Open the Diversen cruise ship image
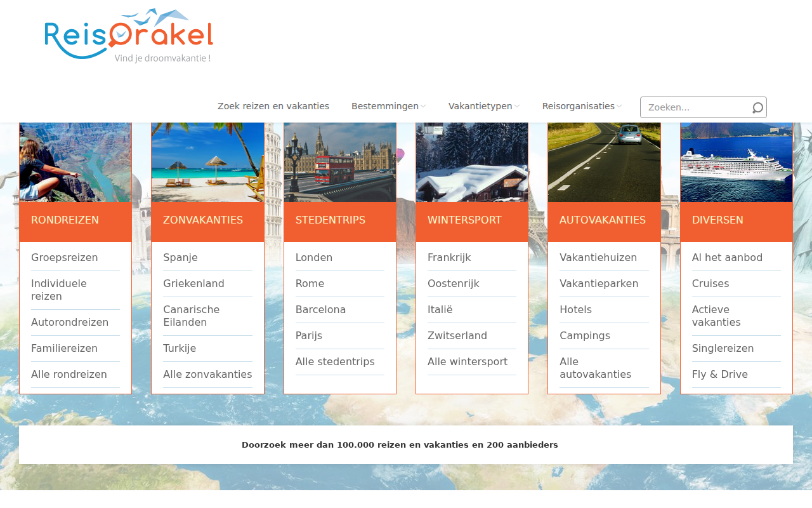 [737, 162]
